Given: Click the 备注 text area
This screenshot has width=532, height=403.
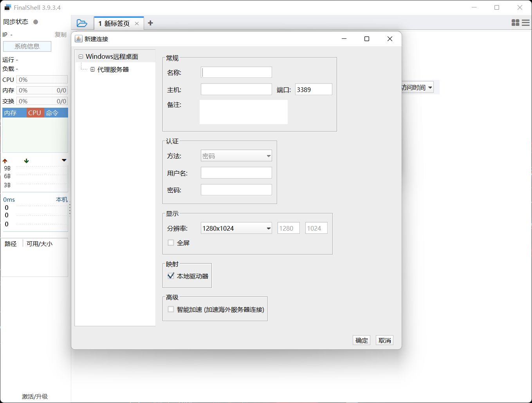Looking at the screenshot, I should 243,112.
